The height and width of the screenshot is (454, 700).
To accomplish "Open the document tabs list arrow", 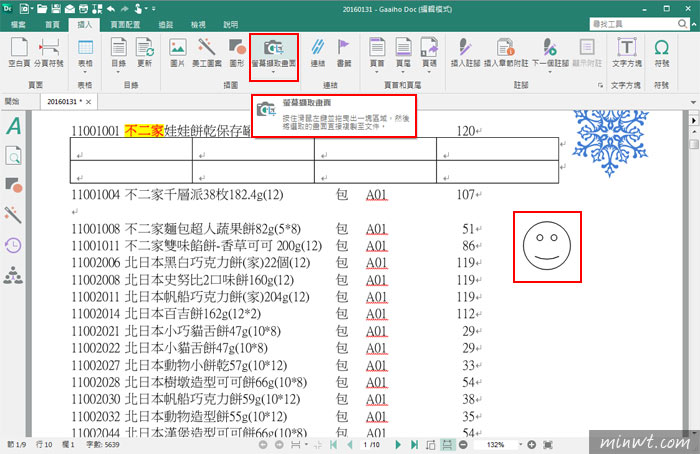I will (x=693, y=102).
